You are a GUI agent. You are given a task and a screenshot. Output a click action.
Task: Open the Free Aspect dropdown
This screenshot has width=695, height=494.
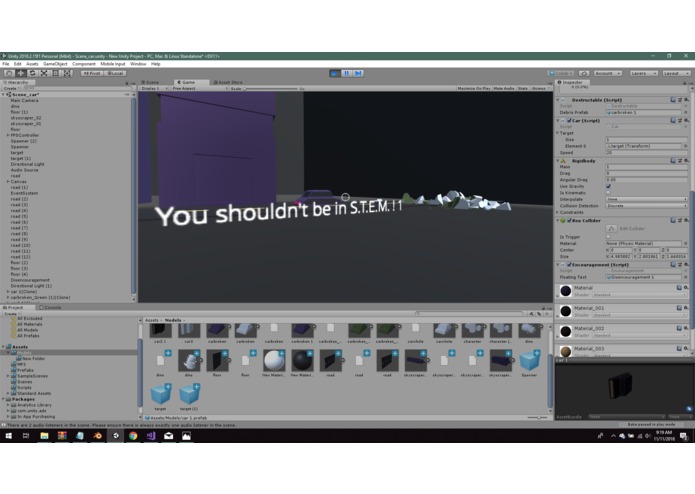tap(199, 88)
